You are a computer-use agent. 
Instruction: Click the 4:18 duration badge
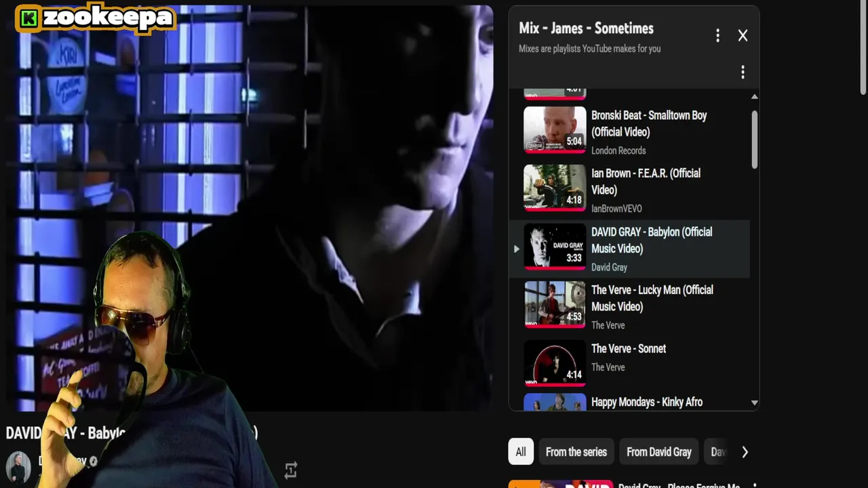[574, 200]
